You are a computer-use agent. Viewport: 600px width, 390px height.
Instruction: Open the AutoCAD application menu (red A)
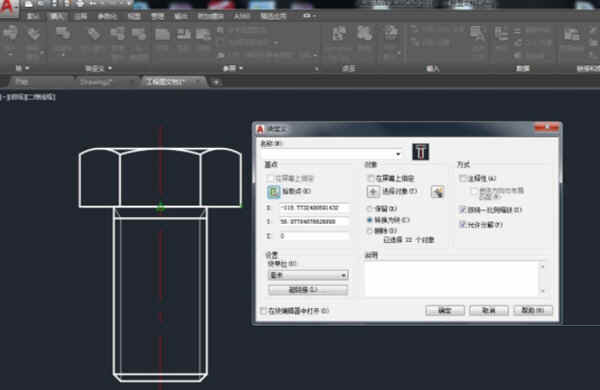tap(8, 8)
